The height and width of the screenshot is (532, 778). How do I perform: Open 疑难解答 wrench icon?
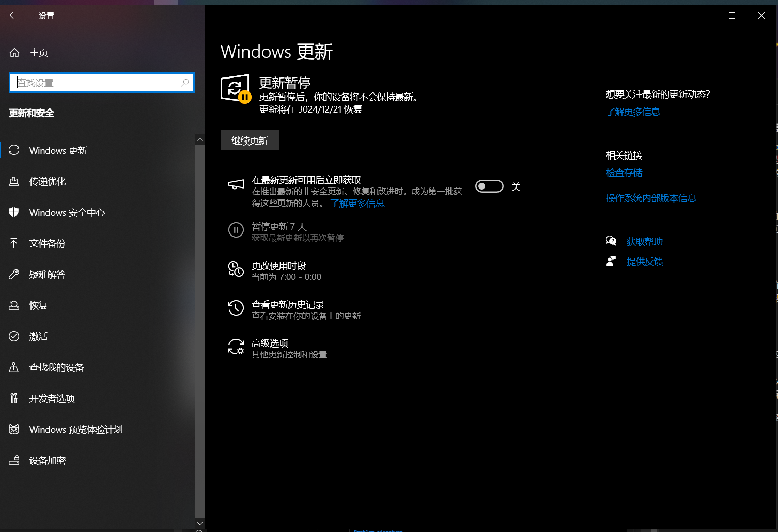pyautogui.click(x=14, y=274)
